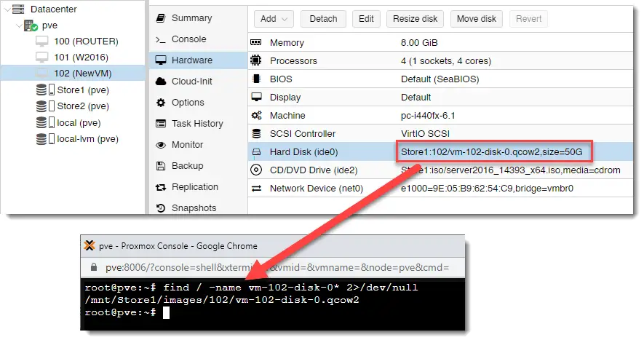The width and height of the screenshot is (644, 348).
Task: Click Store1:102/vm-102-disk-0.qcow2 disk value
Action: pyautogui.click(x=492, y=152)
